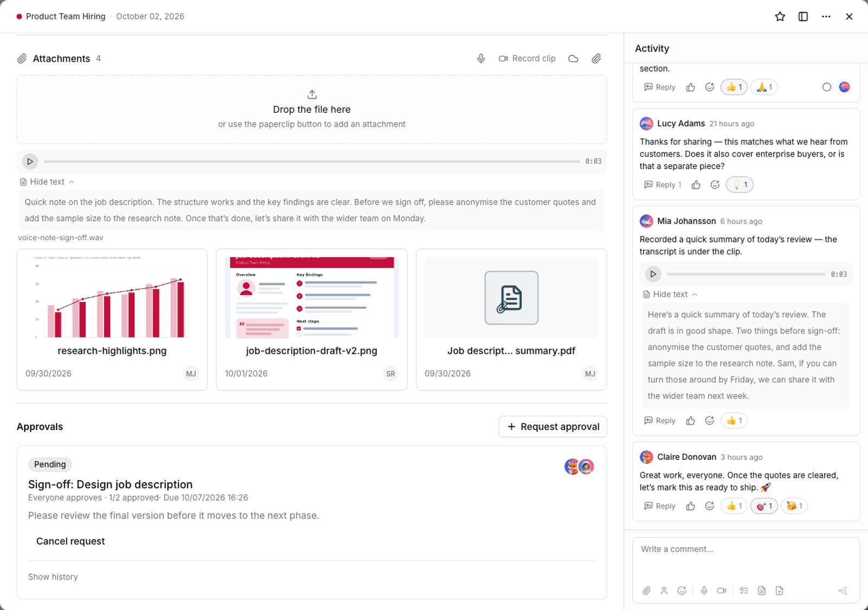
Task: Click the cloud upload icon in Attachments
Action: coord(573,59)
